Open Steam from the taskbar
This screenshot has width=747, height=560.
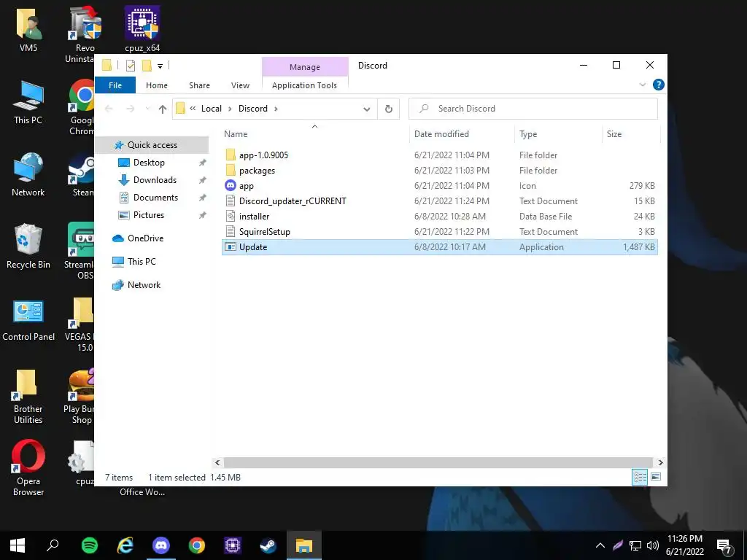point(268,545)
